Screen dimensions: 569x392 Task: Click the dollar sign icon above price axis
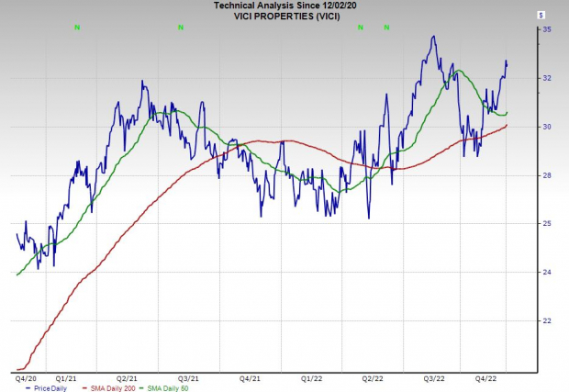click(541, 15)
